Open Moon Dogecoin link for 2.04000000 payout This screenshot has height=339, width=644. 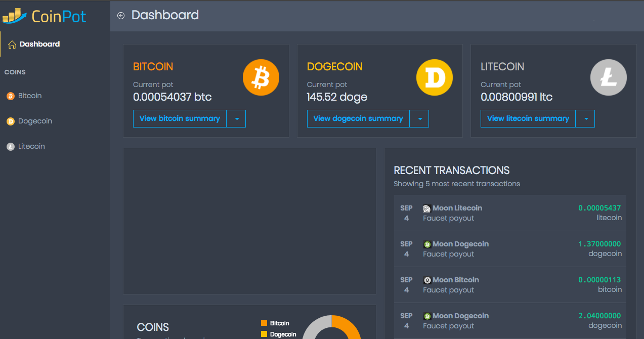click(461, 316)
